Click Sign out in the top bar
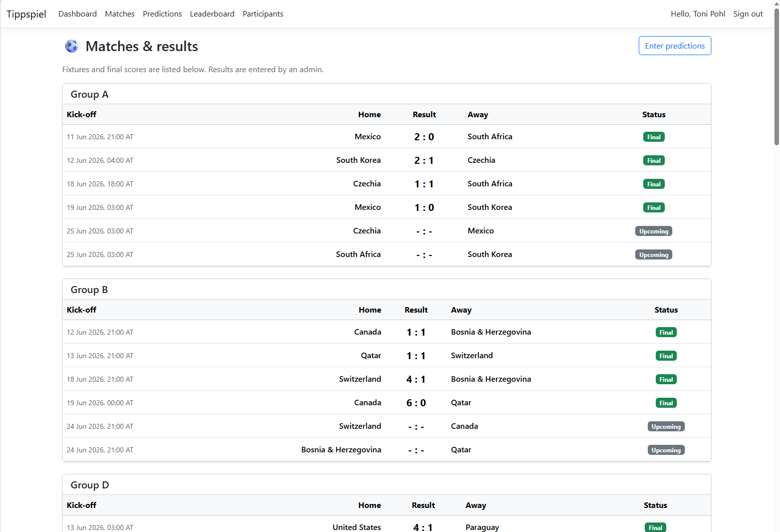Viewport: 780px width, 532px height. (x=748, y=14)
